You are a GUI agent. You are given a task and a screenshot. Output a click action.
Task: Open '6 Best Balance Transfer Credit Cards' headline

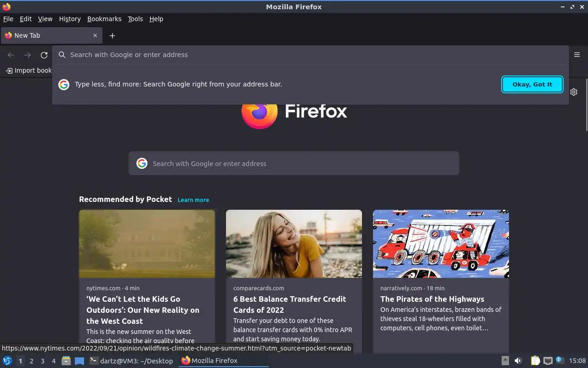[290, 305]
